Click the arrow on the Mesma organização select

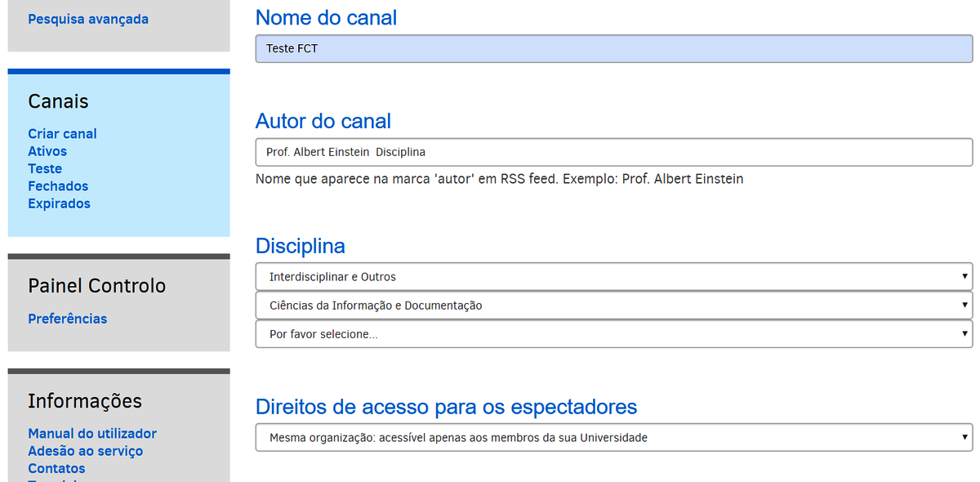964,438
